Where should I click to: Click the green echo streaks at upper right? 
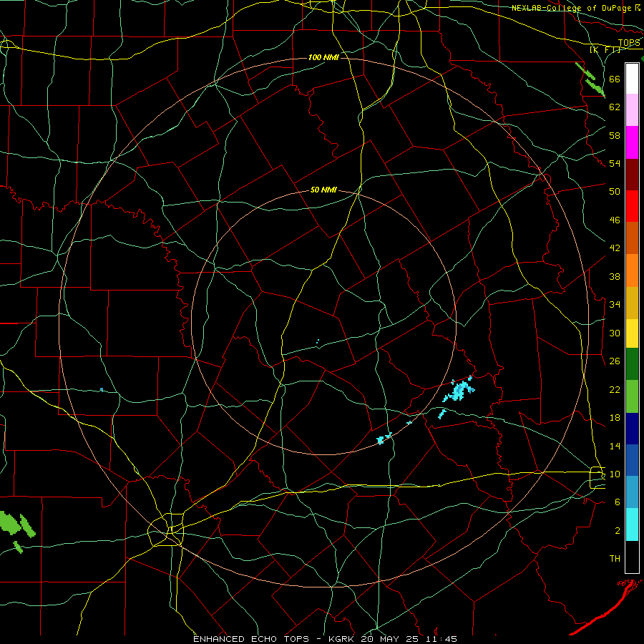click(x=591, y=80)
